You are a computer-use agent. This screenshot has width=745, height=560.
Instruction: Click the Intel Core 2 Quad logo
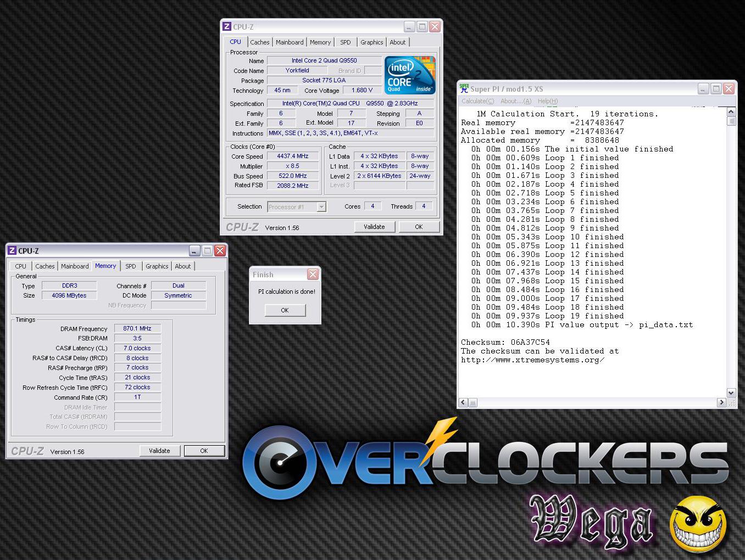pyautogui.click(x=410, y=75)
